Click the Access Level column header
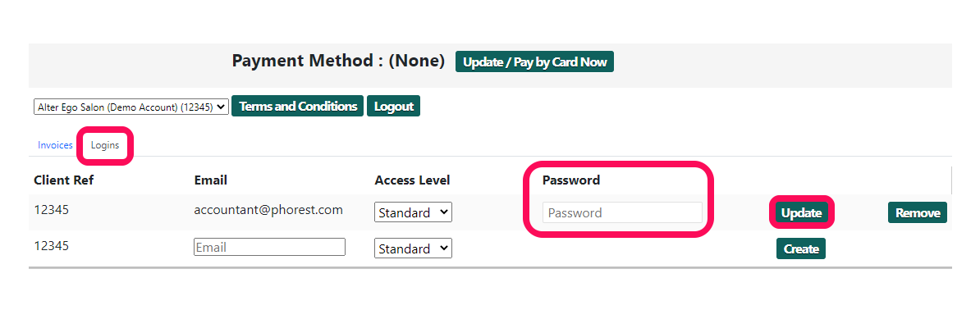This screenshot has width=980, height=310. 412,180
